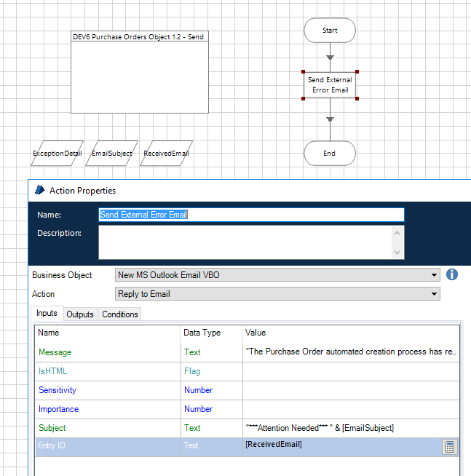The image size is (471, 476).
Task: Expand the Business Object dropdown
Action: tap(435, 275)
